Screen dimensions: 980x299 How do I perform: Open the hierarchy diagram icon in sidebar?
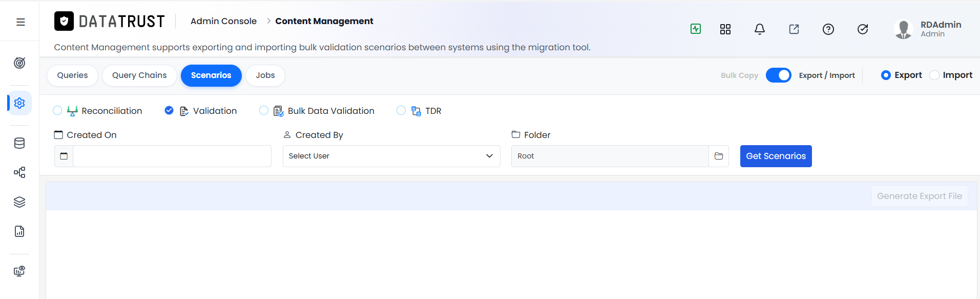(x=19, y=172)
